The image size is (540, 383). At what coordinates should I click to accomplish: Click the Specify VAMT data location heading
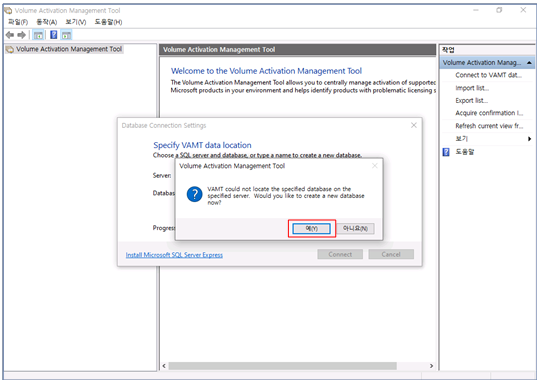[202, 145]
